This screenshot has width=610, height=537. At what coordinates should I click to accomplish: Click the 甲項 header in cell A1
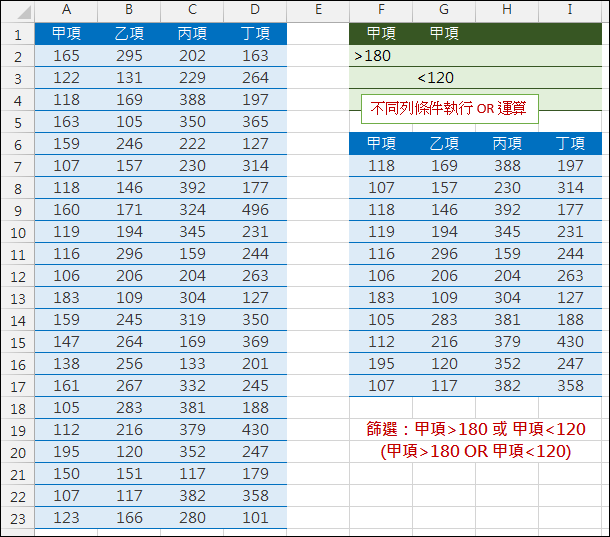tap(66, 34)
